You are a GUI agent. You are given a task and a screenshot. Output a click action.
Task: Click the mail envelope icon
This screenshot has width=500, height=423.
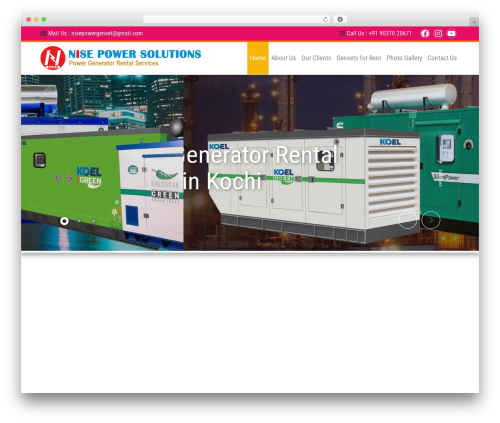43,33
